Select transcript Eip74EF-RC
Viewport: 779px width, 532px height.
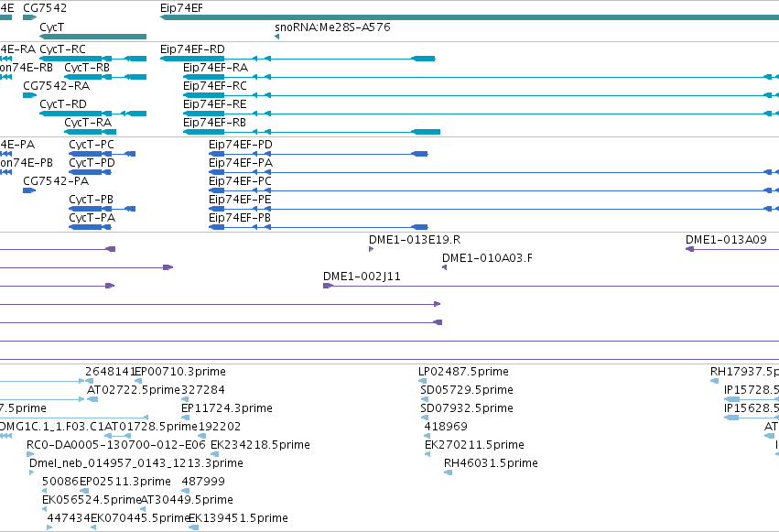(x=481, y=95)
